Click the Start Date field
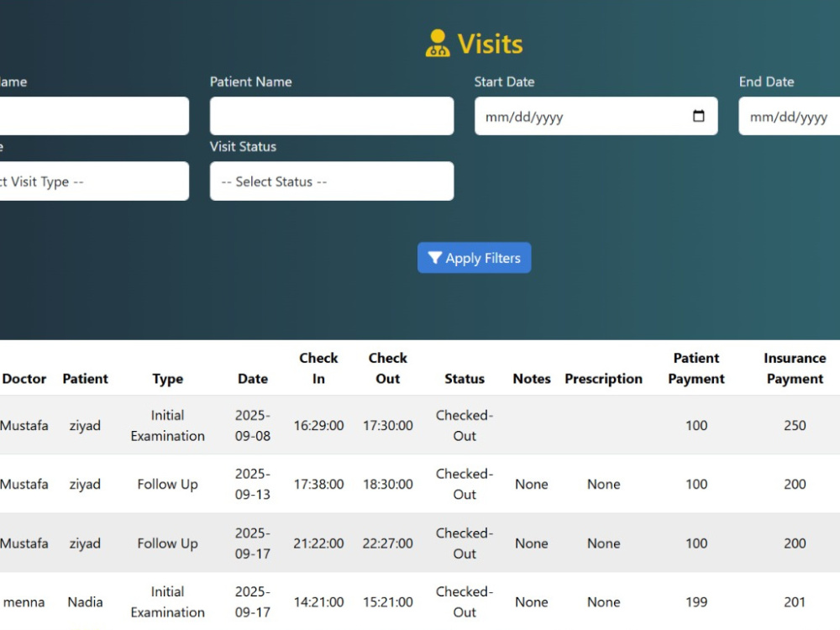 pos(596,116)
